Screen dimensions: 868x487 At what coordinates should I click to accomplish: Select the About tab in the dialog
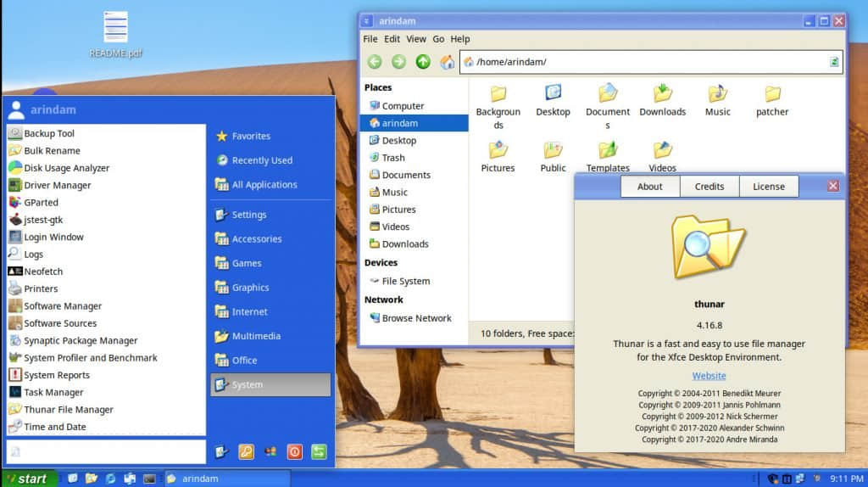click(650, 186)
